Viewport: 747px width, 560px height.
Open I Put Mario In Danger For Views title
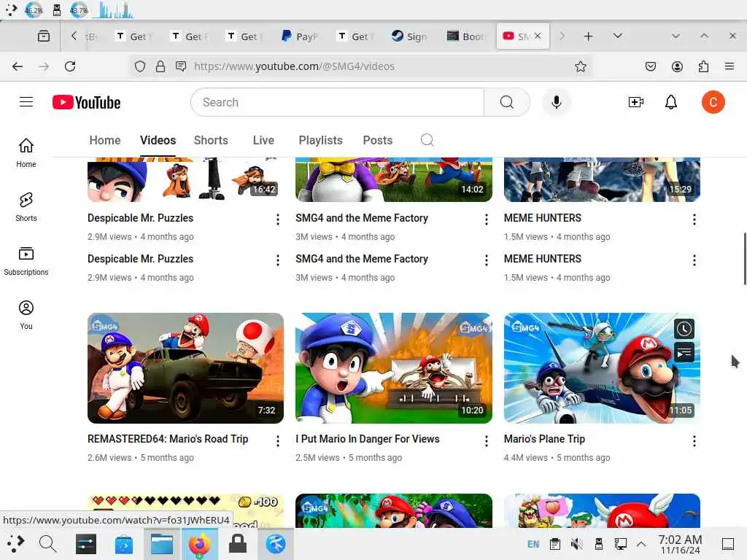[x=368, y=438]
